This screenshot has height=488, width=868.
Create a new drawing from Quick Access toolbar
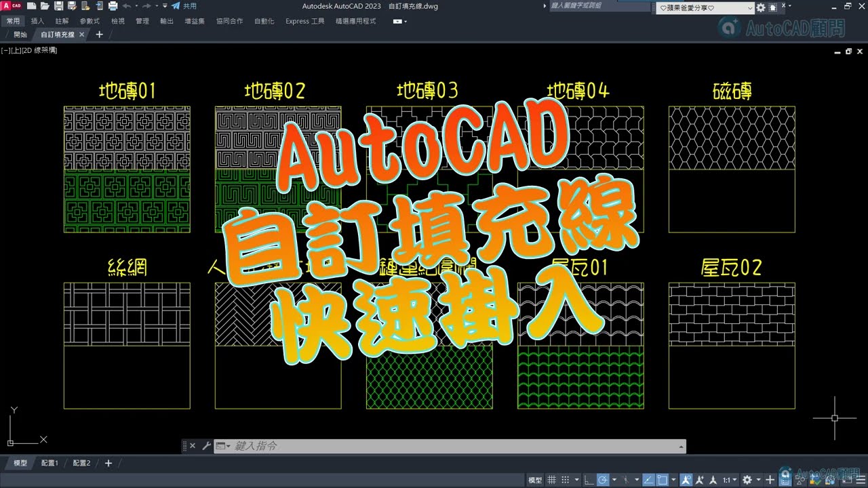31,6
